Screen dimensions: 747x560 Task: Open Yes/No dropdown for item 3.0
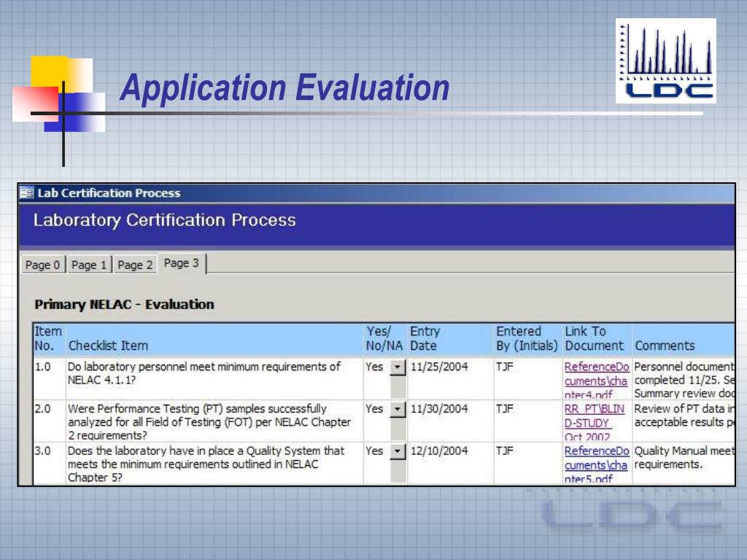pos(398,451)
